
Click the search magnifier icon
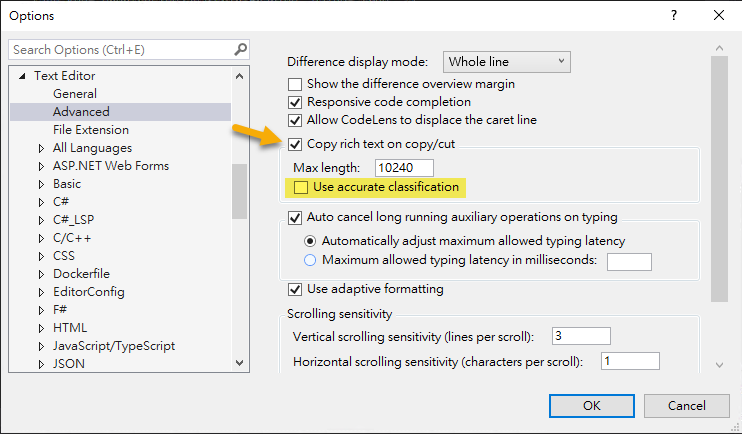coord(240,49)
